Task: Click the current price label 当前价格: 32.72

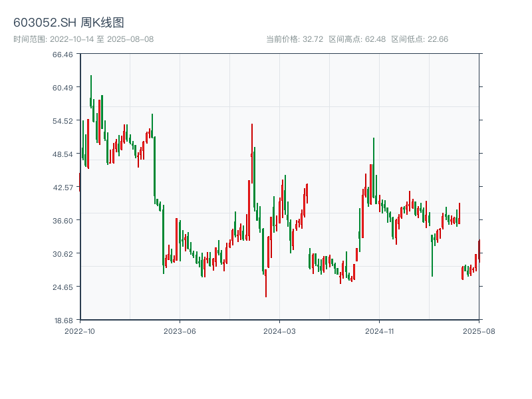Action: pyautogui.click(x=295, y=39)
